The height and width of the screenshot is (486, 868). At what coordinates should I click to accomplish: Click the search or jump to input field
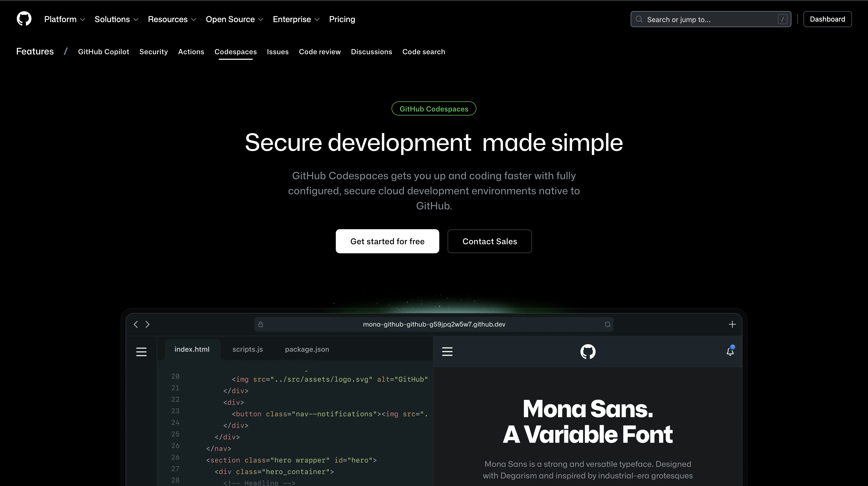point(708,19)
